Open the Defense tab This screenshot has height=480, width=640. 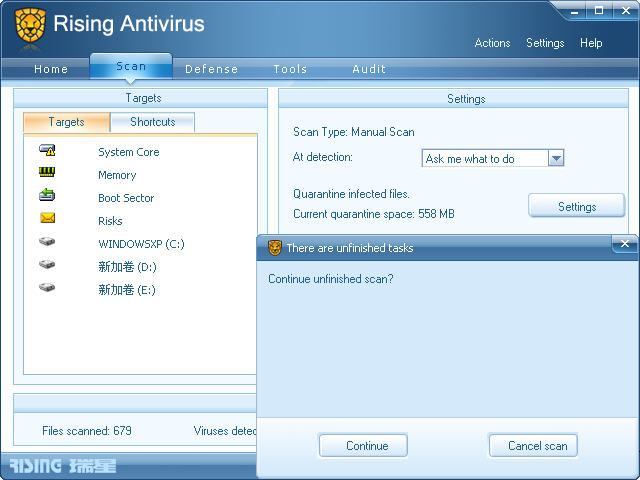point(211,69)
